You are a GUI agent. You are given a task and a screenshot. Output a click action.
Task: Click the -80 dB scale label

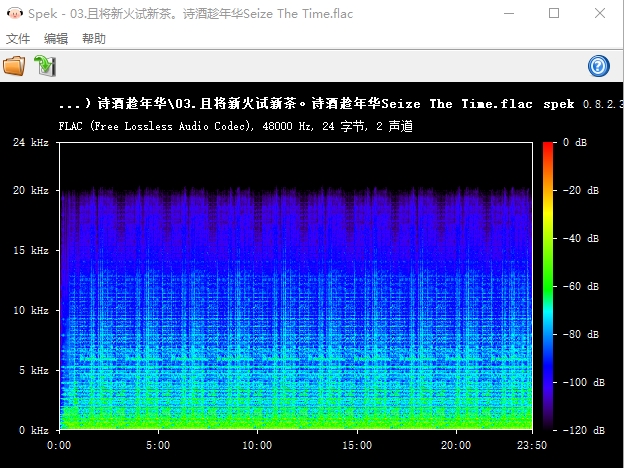click(581, 334)
